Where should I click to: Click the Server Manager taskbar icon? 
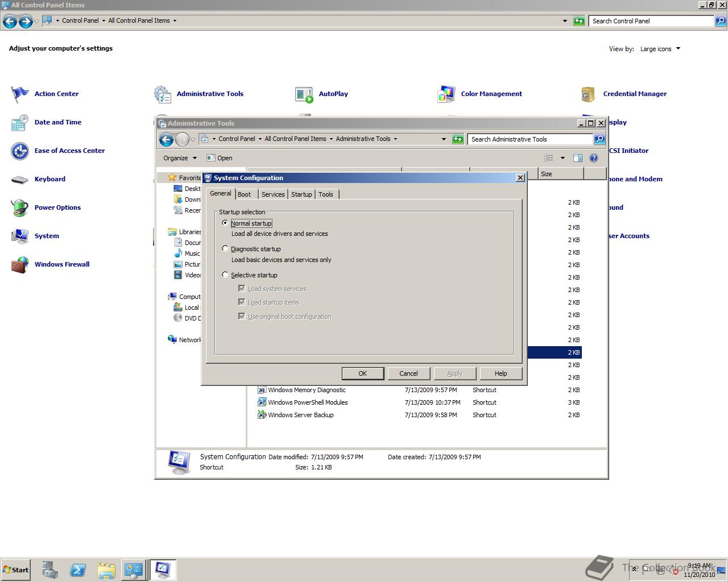[49, 570]
